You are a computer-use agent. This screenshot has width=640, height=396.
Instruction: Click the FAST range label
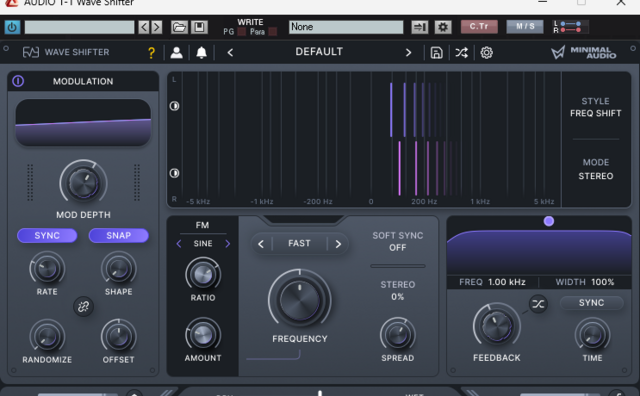click(299, 244)
